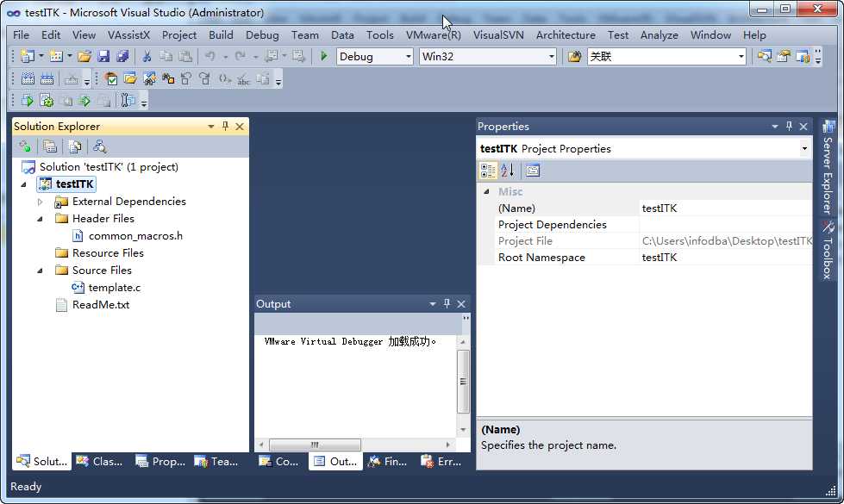Close the Output panel
Image resolution: width=844 pixels, height=504 pixels.
461,304
